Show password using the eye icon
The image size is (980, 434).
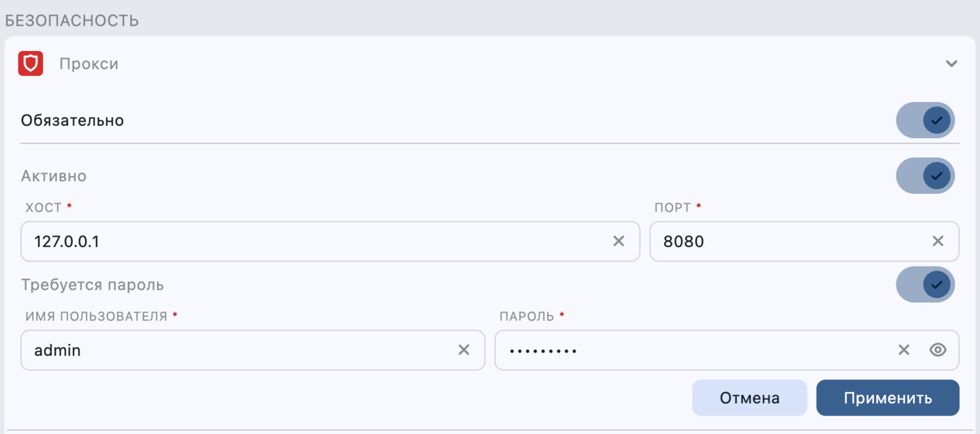point(938,350)
